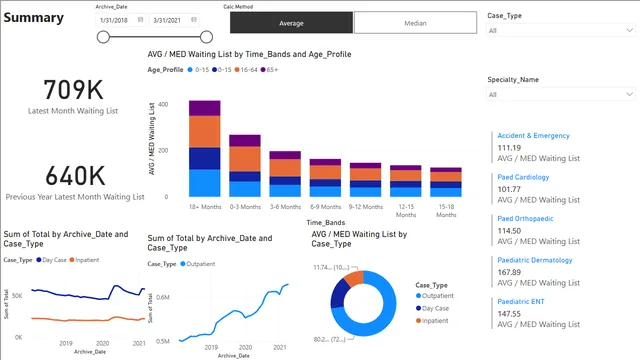640x360 pixels.
Task: Click the 640K Previous Year card
Action: 75,182
